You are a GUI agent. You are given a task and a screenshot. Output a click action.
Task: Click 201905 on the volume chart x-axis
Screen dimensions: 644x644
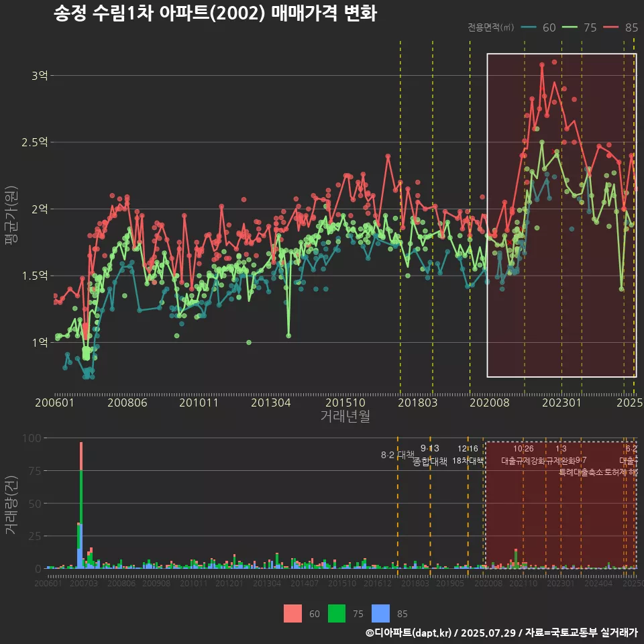[x=450, y=583]
